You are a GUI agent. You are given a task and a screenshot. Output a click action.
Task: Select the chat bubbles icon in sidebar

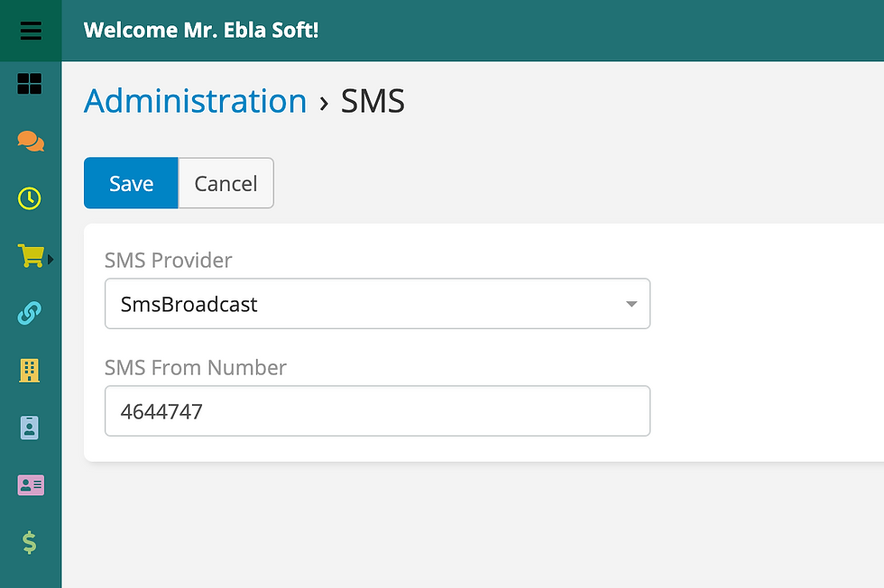click(30, 141)
